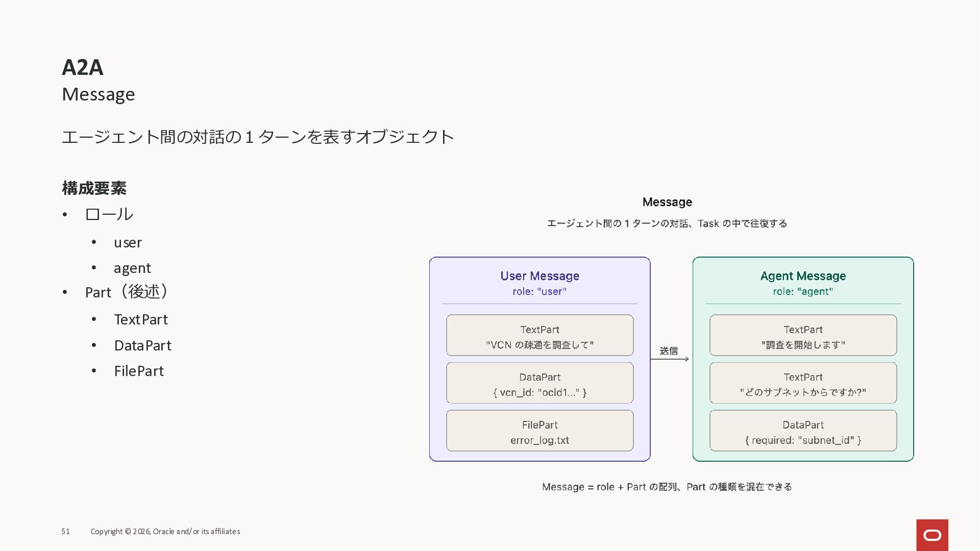980x551 pixels.
Task: Select Agent TextPart どのサブネットからですか box
Action: pyautogui.click(x=803, y=383)
